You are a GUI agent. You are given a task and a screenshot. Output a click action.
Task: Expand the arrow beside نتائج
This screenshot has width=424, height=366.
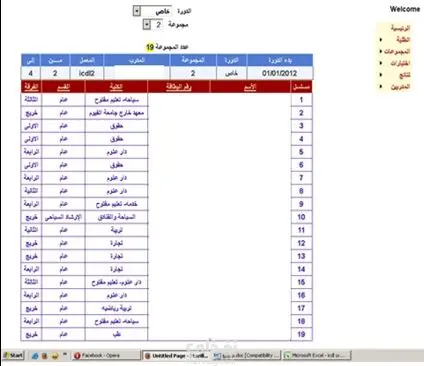381,75
